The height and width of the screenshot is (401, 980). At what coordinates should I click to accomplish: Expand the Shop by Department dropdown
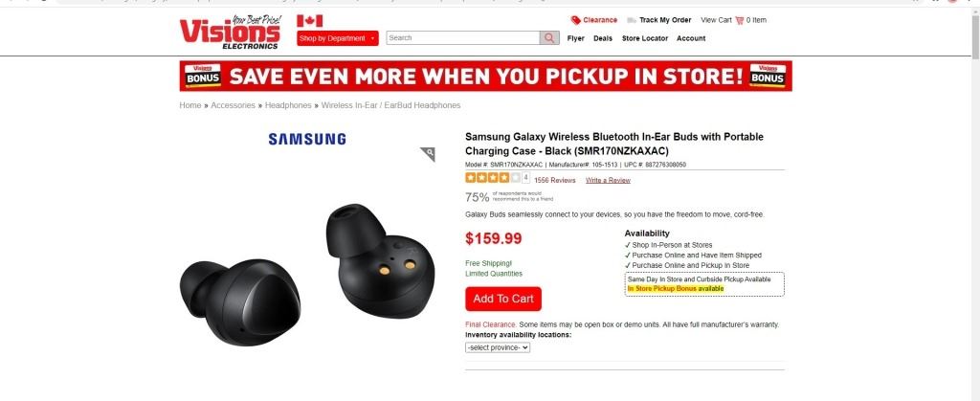coord(338,38)
